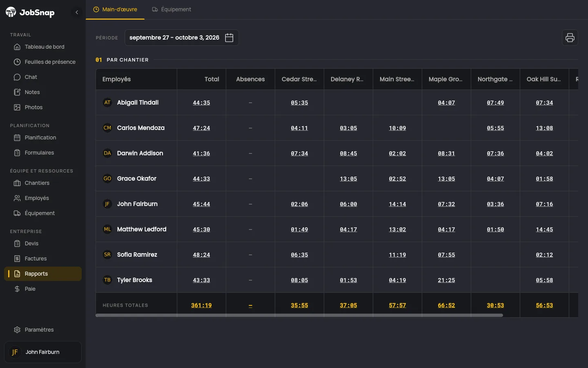Switch to the Équipement tab
This screenshot has width=588, height=368.
pyautogui.click(x=171, y=9)
